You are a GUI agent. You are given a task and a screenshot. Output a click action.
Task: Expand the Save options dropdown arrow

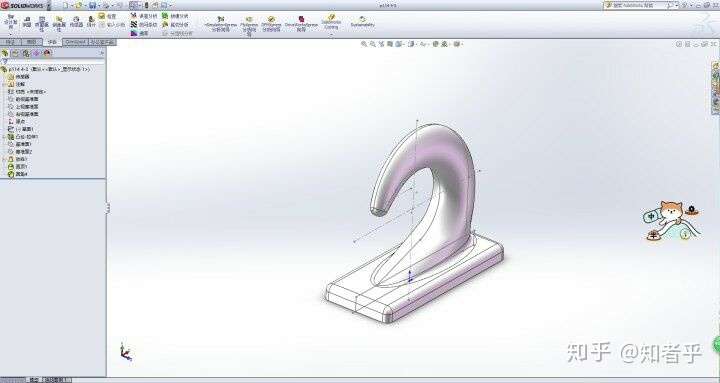click(98, 6)
